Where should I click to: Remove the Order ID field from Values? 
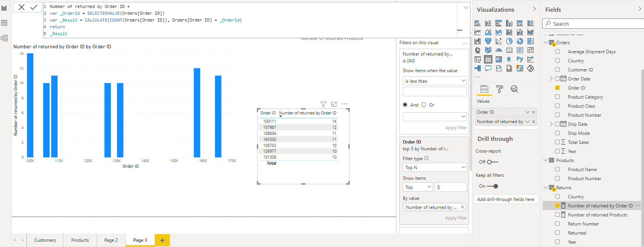click(534, 112)
